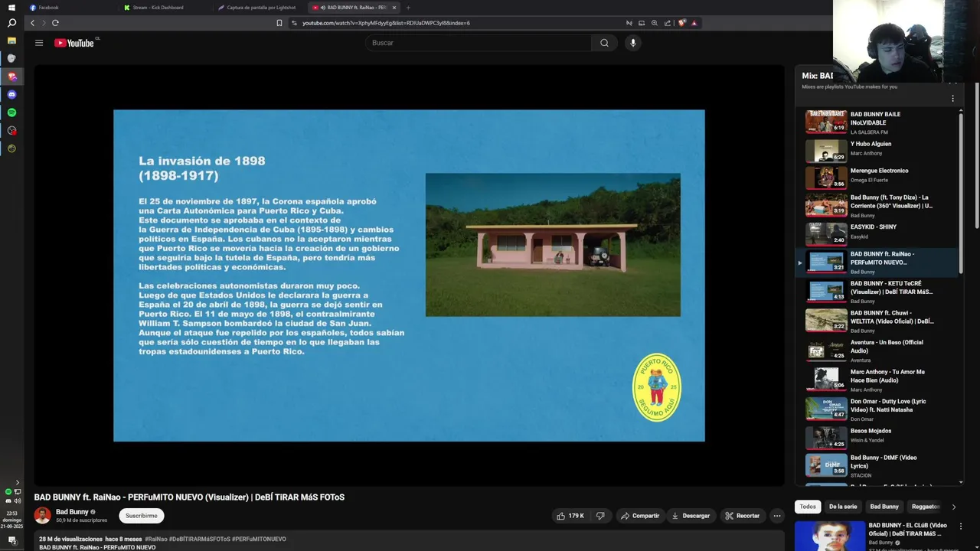980x551 pixels.
Task: Reload the page with the refresh icon
Action: click(x=55, y=23)
